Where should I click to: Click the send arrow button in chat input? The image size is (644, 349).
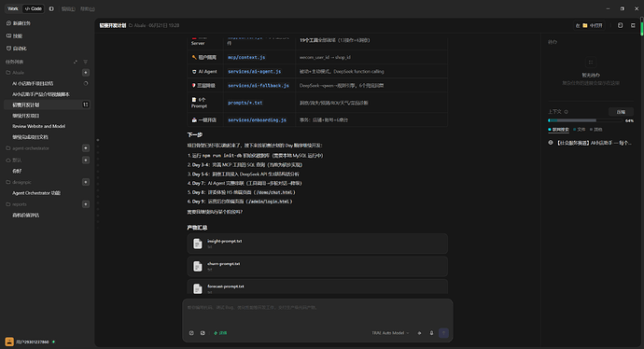click(443, 333)
